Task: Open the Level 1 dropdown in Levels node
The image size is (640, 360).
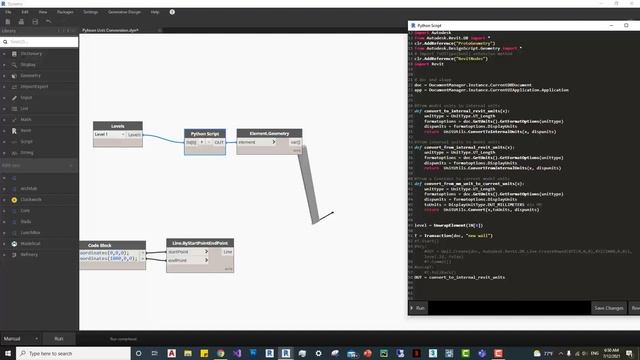Action: coord(109,134)
